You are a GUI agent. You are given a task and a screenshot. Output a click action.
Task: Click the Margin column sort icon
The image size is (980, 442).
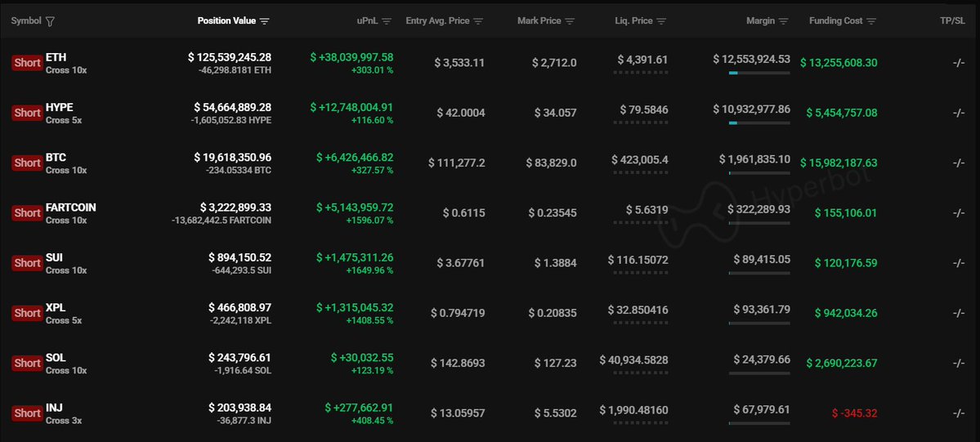click(x=784, y=21)
